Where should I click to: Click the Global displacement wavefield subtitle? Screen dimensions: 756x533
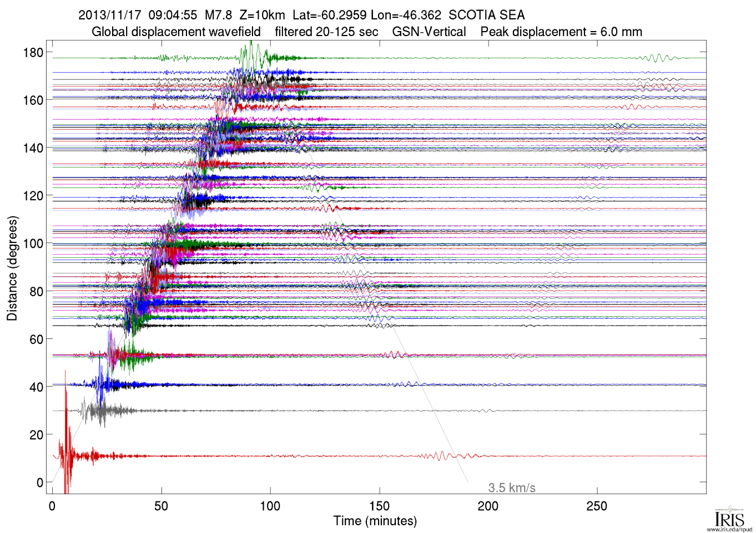pyautogui.click(x=176, y=32)
